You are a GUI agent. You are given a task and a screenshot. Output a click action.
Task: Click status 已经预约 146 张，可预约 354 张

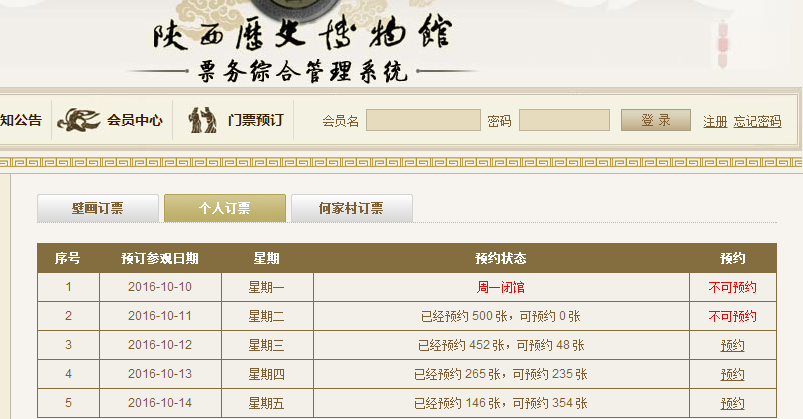pyautogui.click(x=501, y=404)
